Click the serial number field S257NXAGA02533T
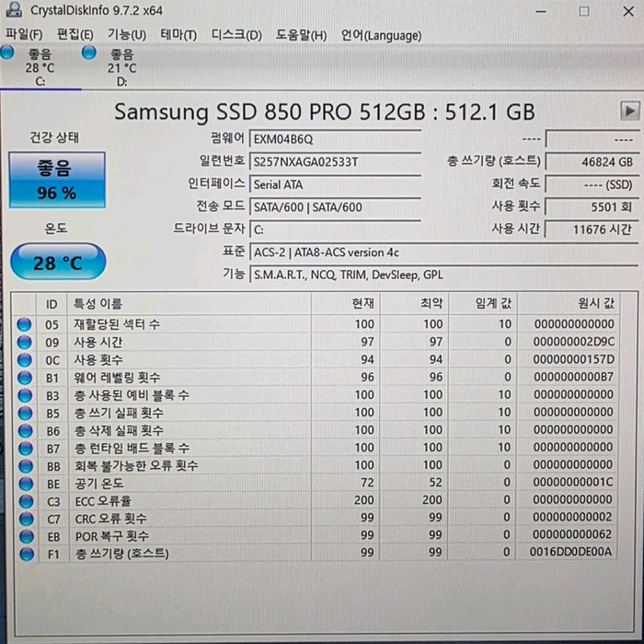The image size is (644, 644). tap(335, 161)
